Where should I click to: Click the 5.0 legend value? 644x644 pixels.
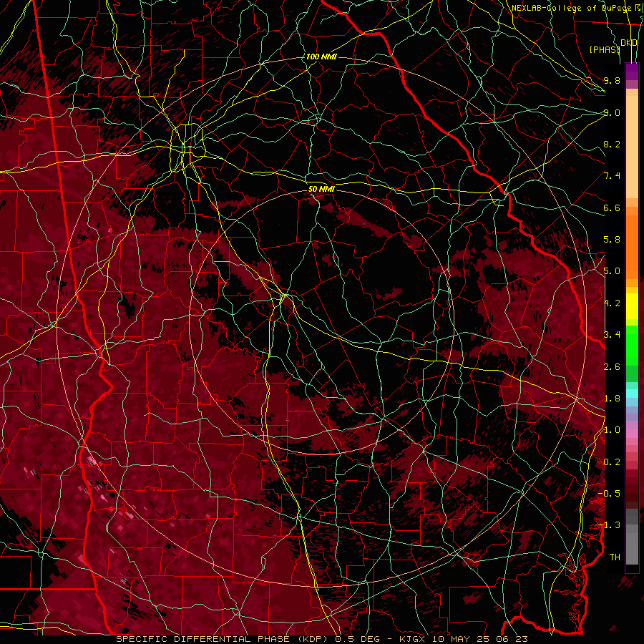(x=612, y=271)
